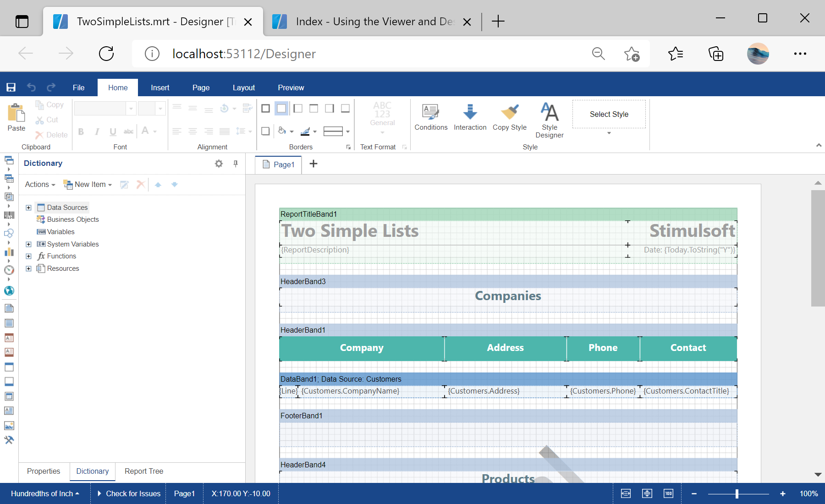Toggle bottom border option
This screenshot has height=504, width=825.
pos(346,109)
